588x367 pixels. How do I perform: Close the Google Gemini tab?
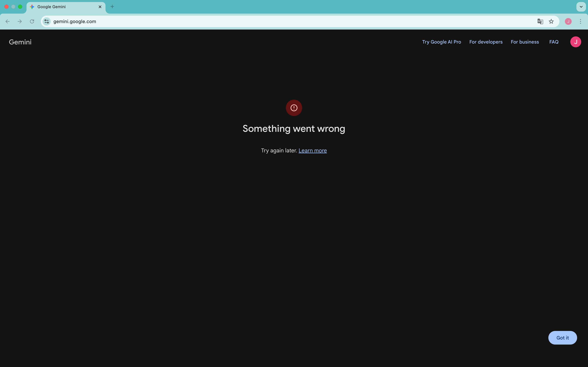(100, 7)
